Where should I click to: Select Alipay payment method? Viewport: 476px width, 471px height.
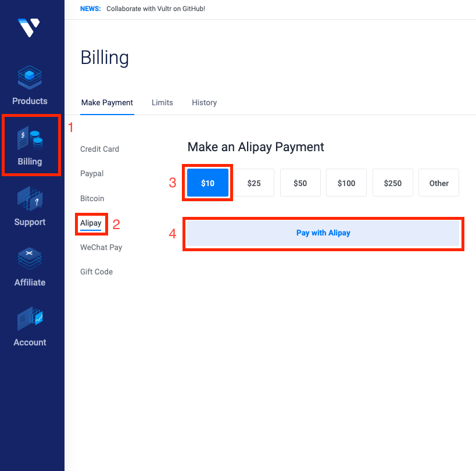tap(91, 223)
